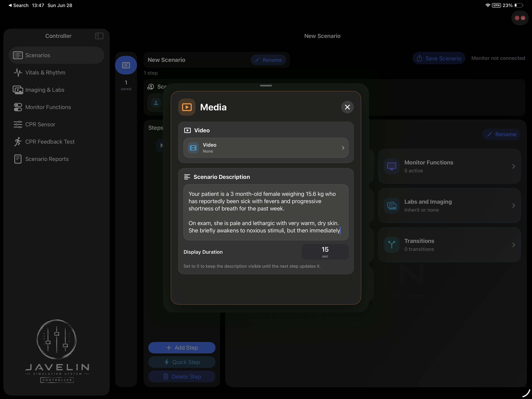Image resolution: width=532 pixels, height=399 pixels.
Task: Click the trash icon on Delete Step
Action: pos(166,376)
